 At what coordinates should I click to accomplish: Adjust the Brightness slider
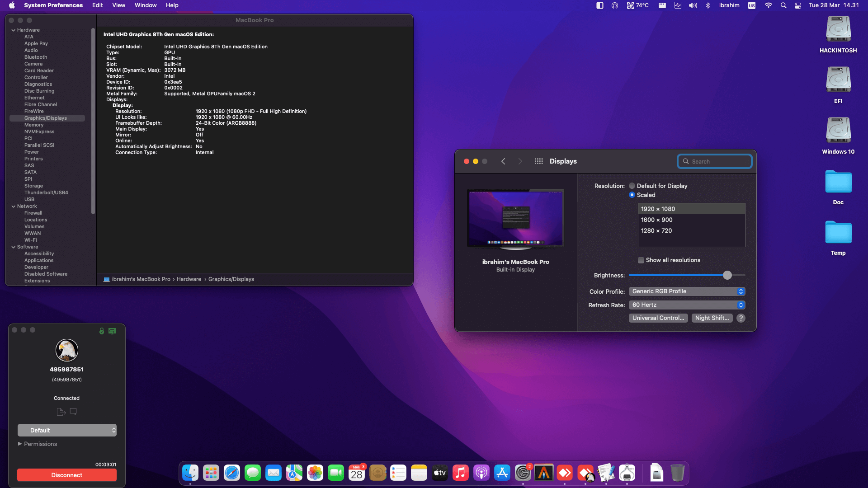coord(727,275)
